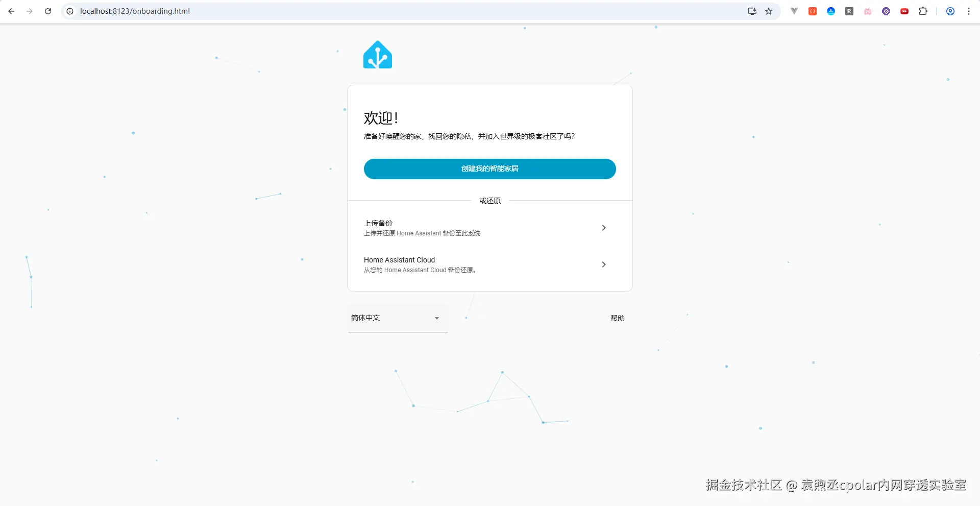This screenshot has height=506, width=980.
Task: Open the 简体中文 language dropdown
Action: pyautogui.click(x=398, y=318)
